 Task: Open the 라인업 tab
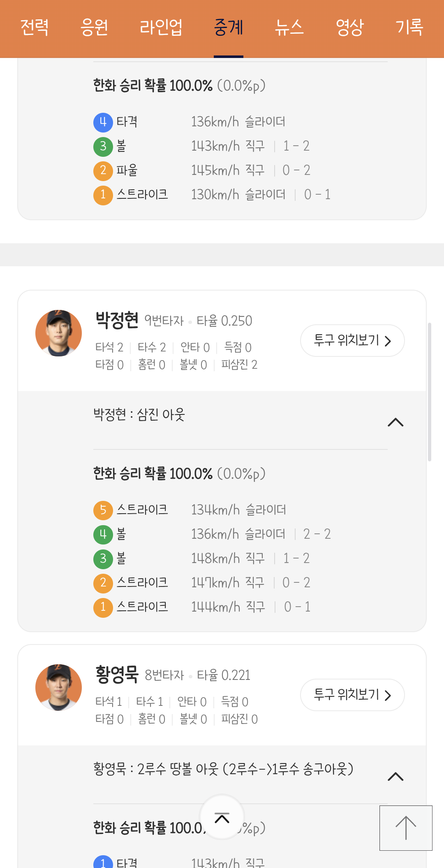coord(161,27)
